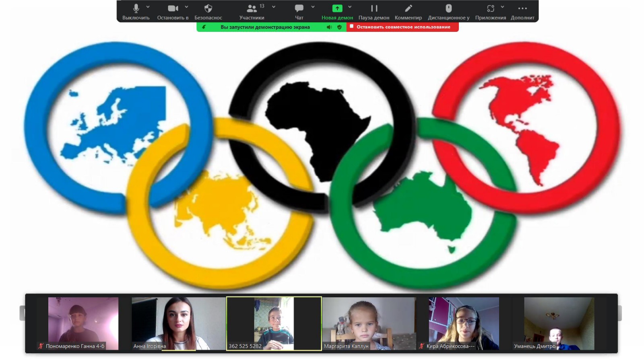Select Маргарита Каплун video thumbnail
The height and width of the screenshot is (362, 644).
tap(369, 323)
